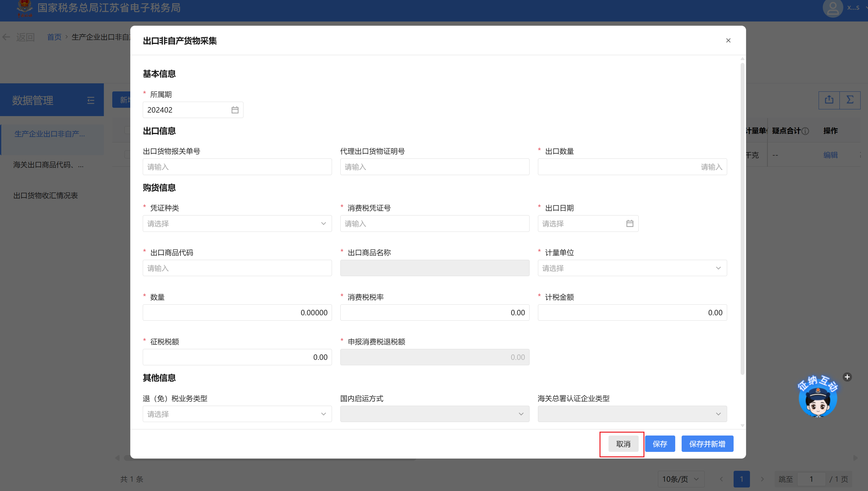This screenshot has height=491, width=868.
Task: Click calendar icon in 所属期 field
Action: pos(235,110)
